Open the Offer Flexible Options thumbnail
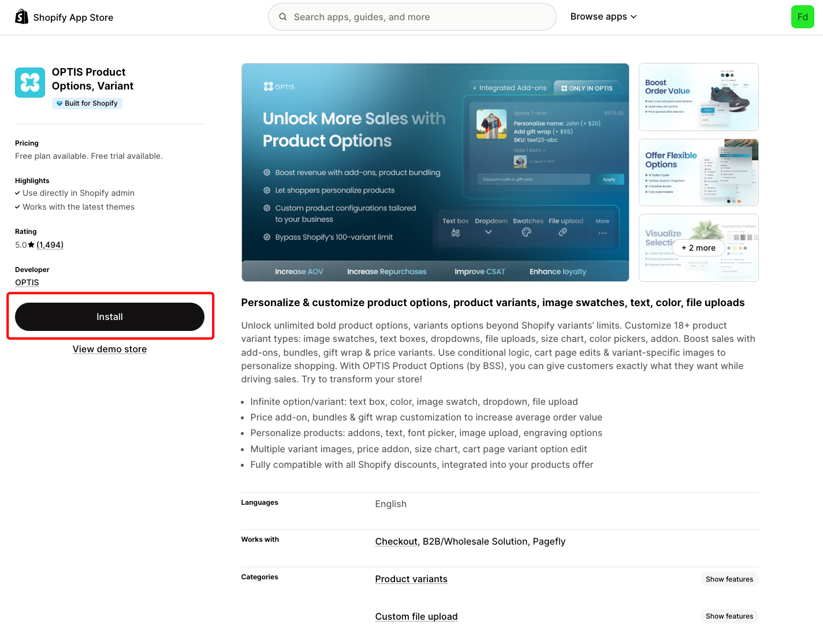 [699, 172]
